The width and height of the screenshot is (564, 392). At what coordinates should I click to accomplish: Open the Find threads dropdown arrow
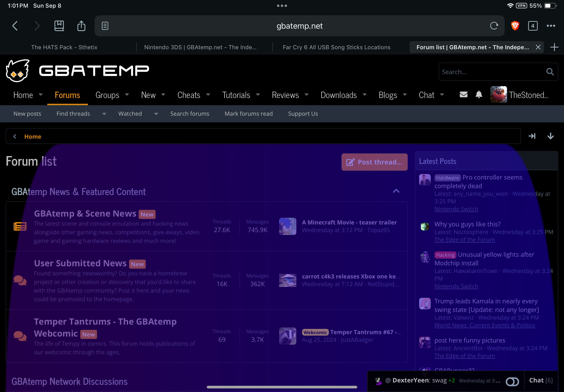coord(104,114)
